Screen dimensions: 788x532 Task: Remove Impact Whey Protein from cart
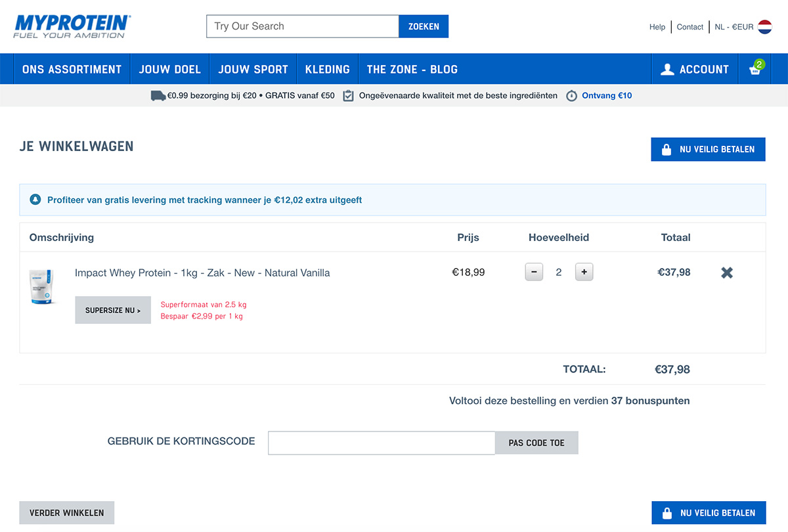tap(727, 273)
